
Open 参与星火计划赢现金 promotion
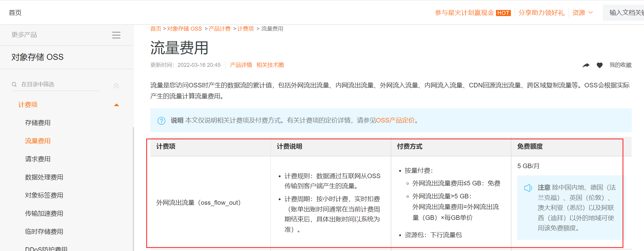(x=464, y=13)
